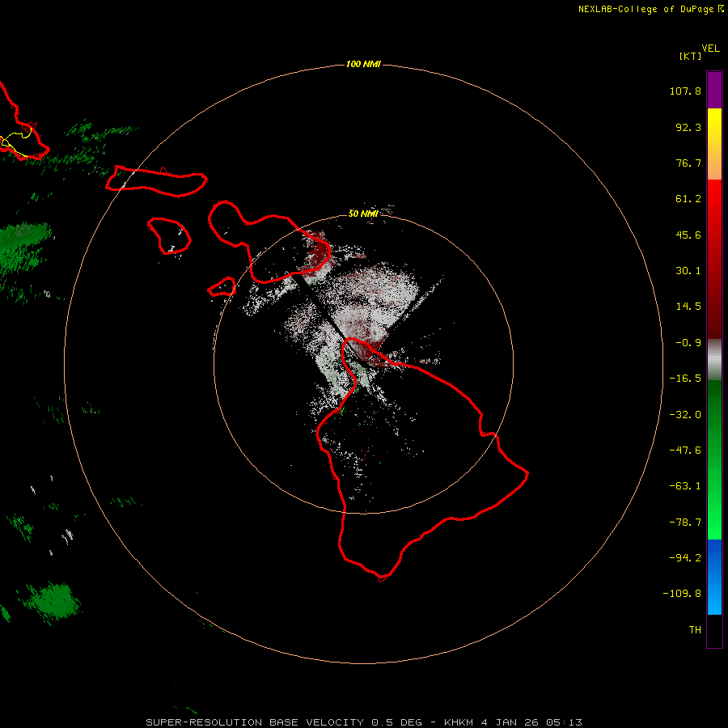The height and width of the screenshot is (728, 728).
Task: Click the TH legend label
Action: pos(695,630)
